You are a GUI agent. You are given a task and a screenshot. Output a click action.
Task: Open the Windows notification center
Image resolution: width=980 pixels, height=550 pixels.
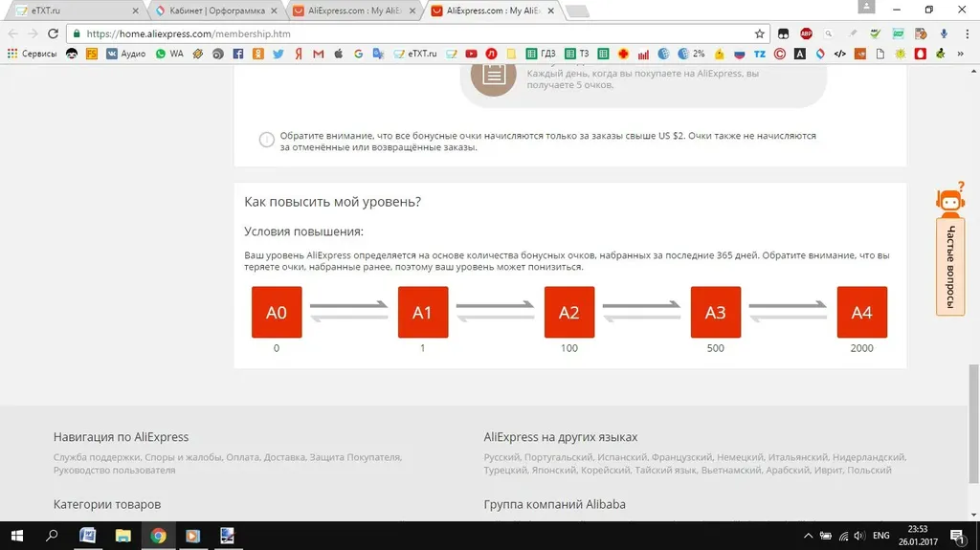pyautogui.click(x=957, y=536)
